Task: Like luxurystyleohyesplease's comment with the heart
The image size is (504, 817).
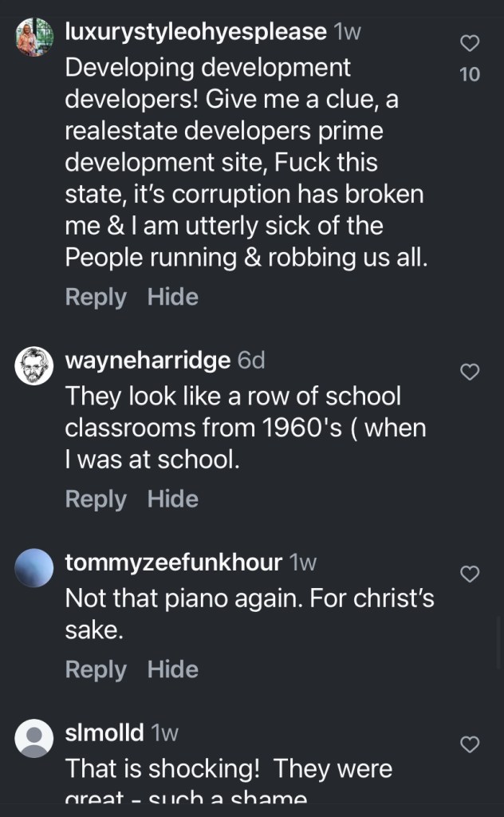Action: [471, 43]
